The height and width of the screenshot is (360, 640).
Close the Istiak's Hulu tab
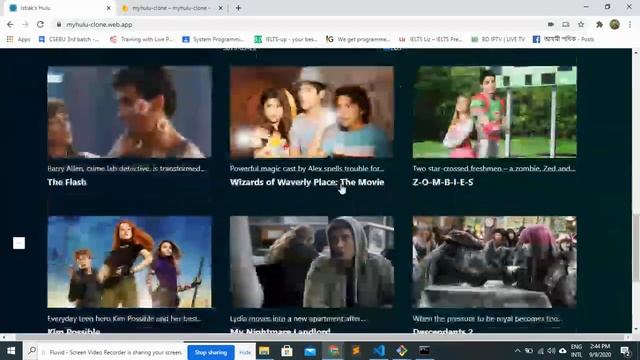[109, 8]
